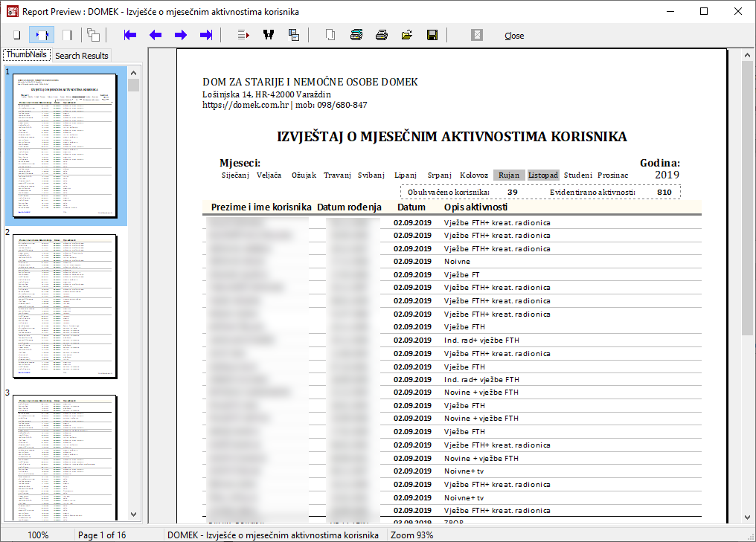The width and height of the screenshot is (756, 542).
Task: Print the report with printer icon
Action: [x=382, y=35]
